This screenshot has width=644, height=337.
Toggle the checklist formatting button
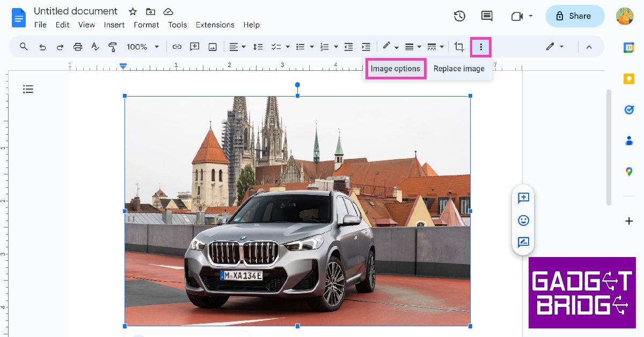tap(276, 47)
